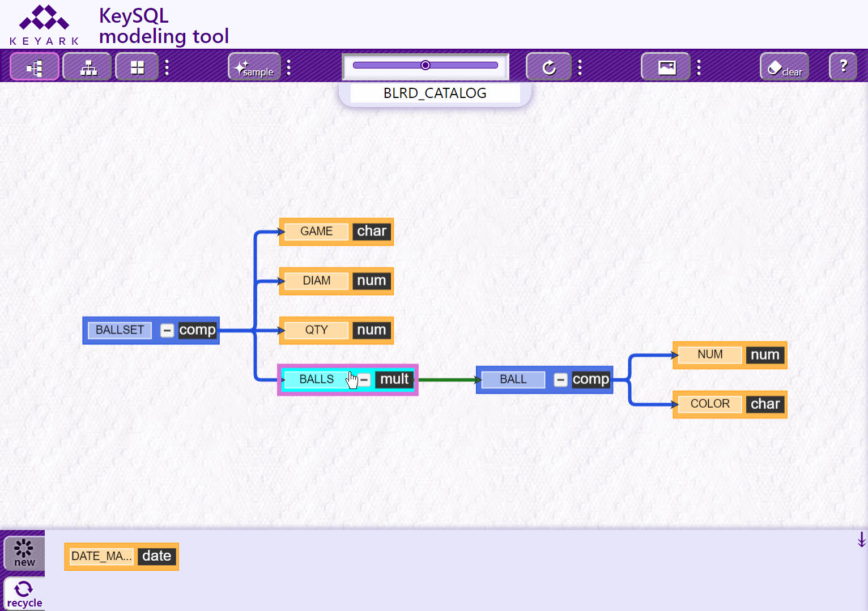Viewport: 868px width, 611px height.
Task: Click the num type tag of NUM
Action: point(765,355)
